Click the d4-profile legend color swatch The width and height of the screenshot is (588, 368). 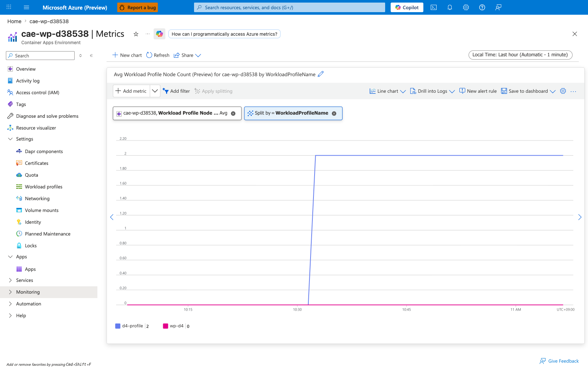[118, 326]
